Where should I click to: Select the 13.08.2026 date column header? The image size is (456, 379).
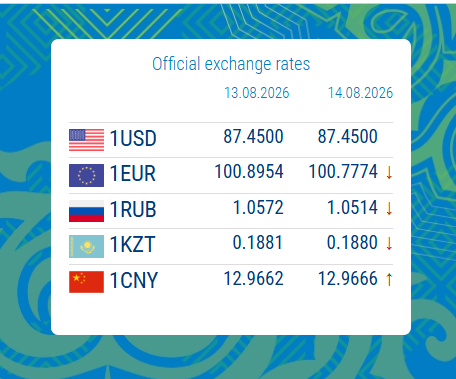[257, 93]
